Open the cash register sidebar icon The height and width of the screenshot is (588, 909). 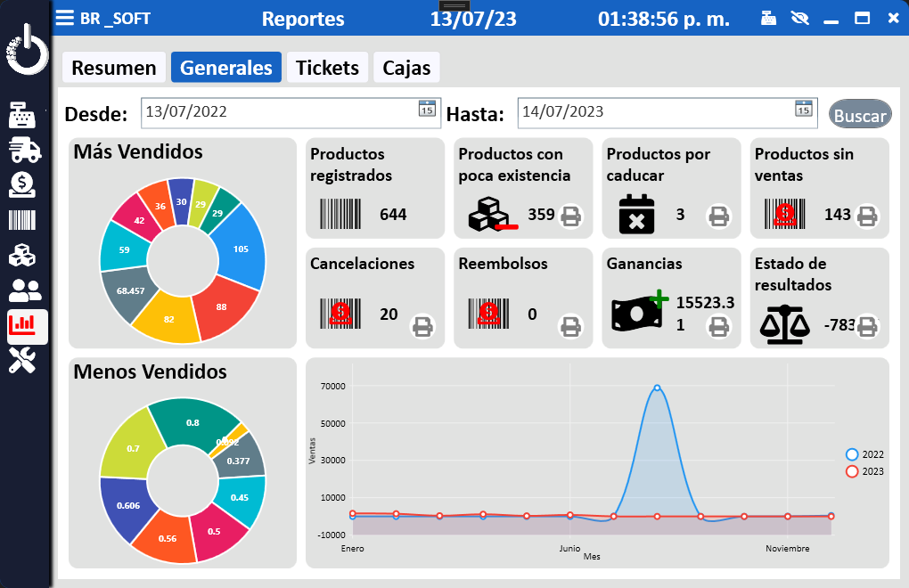point(25,116)
